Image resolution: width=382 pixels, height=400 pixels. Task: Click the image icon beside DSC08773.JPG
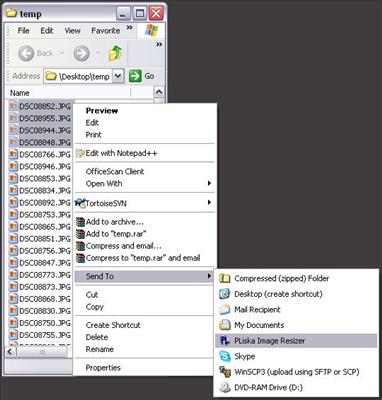pyautogui.click(x=13, y=275)
